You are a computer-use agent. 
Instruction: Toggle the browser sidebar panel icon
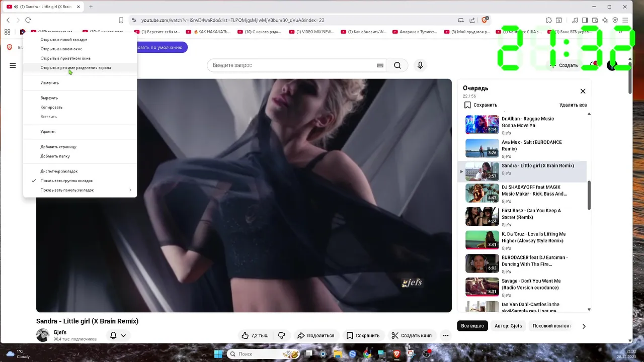pos(585,20)
